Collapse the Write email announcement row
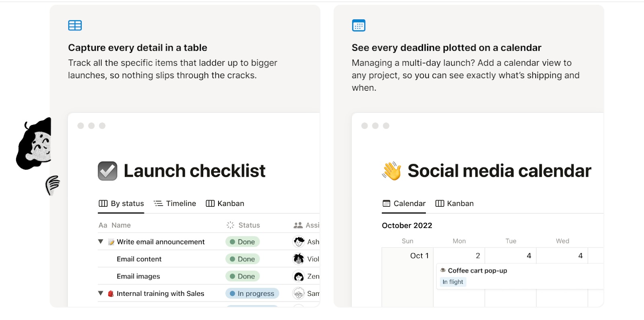The height and width of the screenshot is (320, 644). [x=101, y=242]
